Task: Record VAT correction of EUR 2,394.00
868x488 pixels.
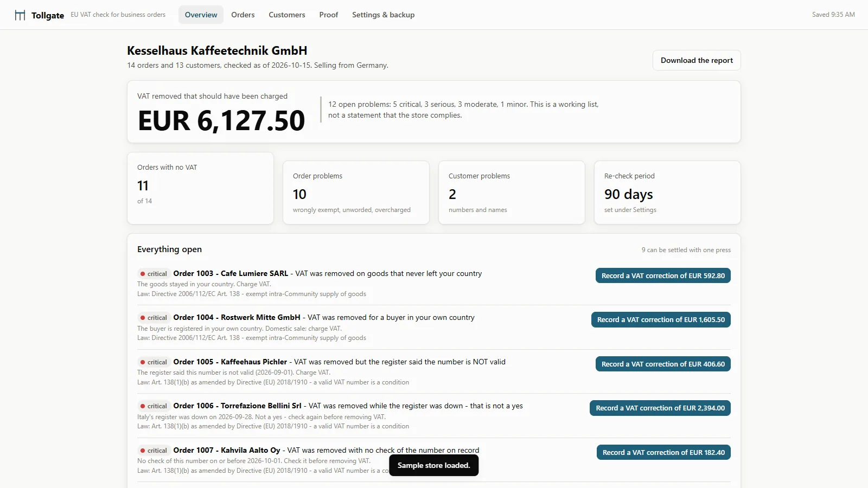Action: 660,408
